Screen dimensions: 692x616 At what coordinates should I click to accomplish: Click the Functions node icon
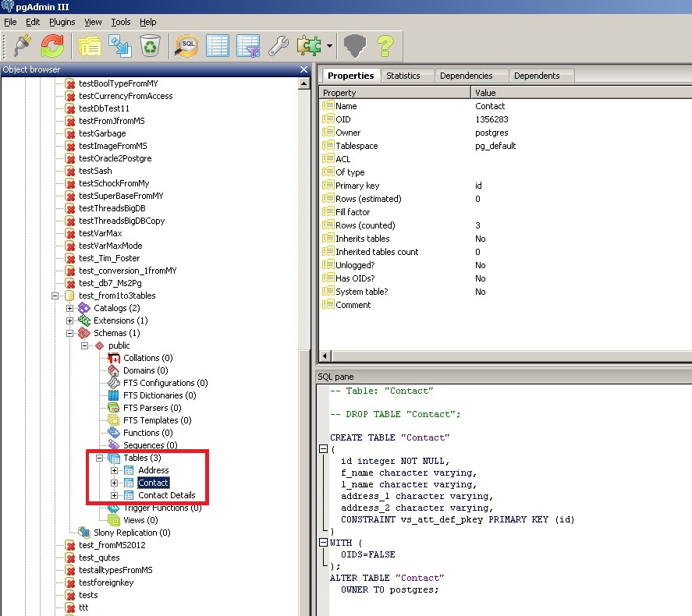coord(114,433)
